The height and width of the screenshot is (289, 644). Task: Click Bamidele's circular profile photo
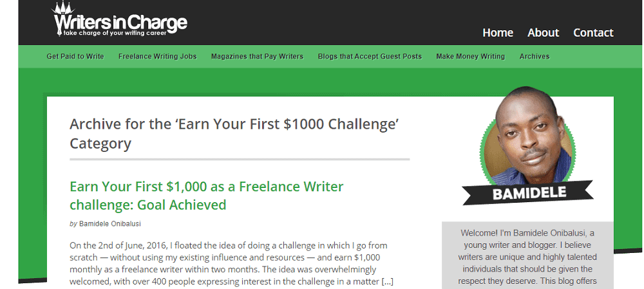[527, 140]
